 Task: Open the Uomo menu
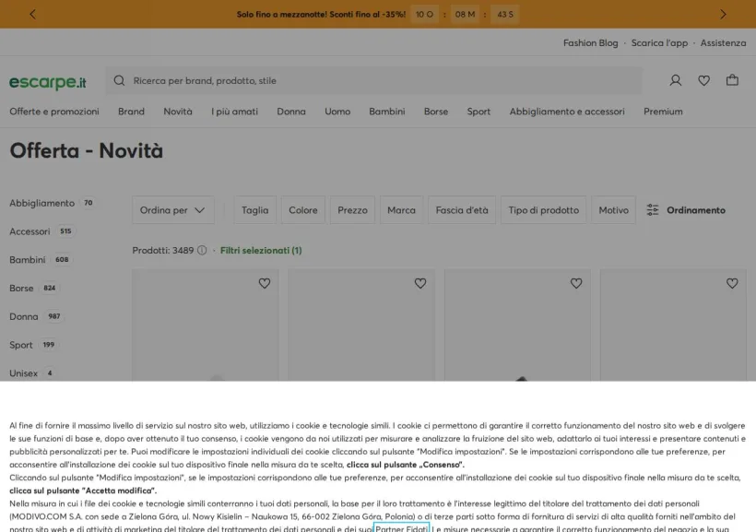(337, 112)
